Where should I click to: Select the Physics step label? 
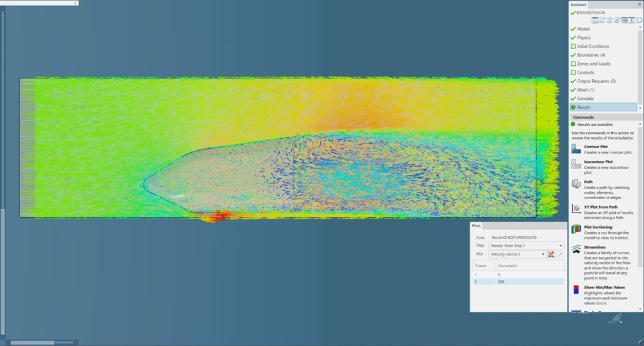[584, 38]
